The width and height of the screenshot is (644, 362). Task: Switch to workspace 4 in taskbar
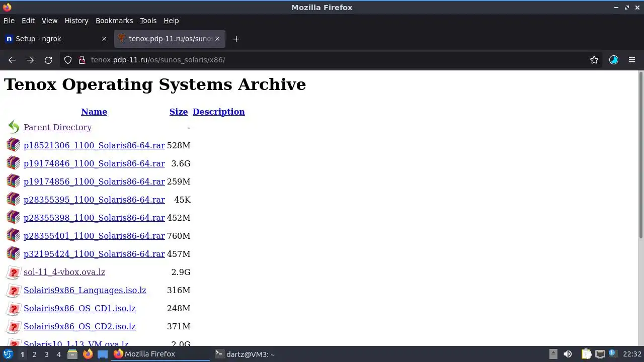(58, 354)
